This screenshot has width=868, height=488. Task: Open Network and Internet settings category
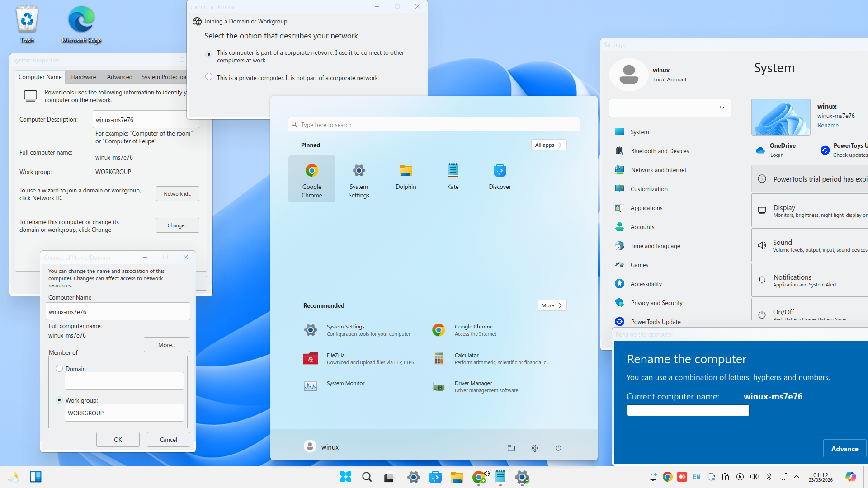coord(658,170)
